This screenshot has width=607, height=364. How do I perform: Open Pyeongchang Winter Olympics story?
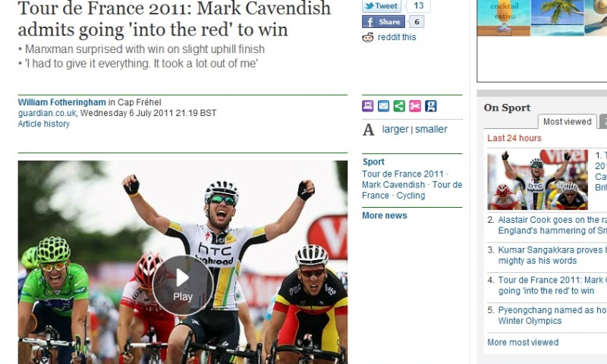coord(552,315)
